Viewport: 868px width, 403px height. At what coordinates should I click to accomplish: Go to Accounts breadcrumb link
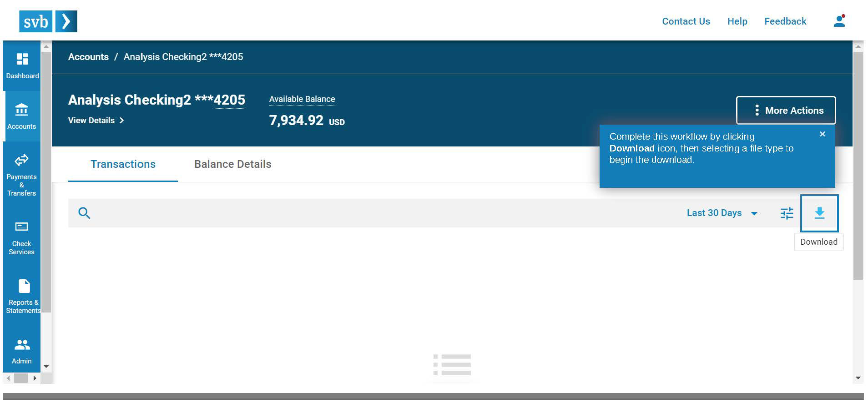[88, 57]
